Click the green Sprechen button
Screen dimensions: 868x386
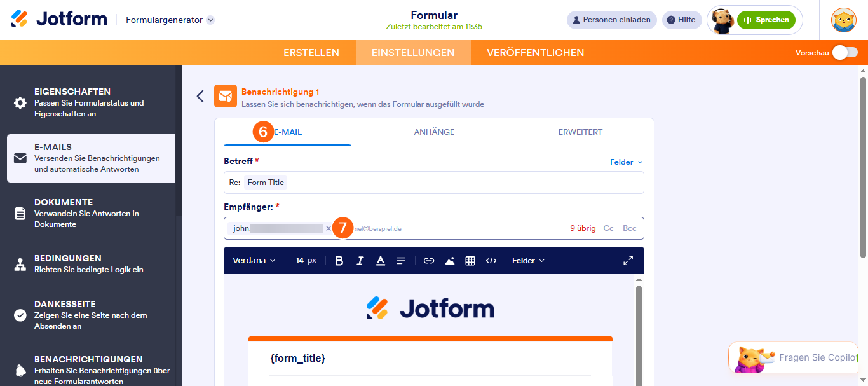point(766,20)
